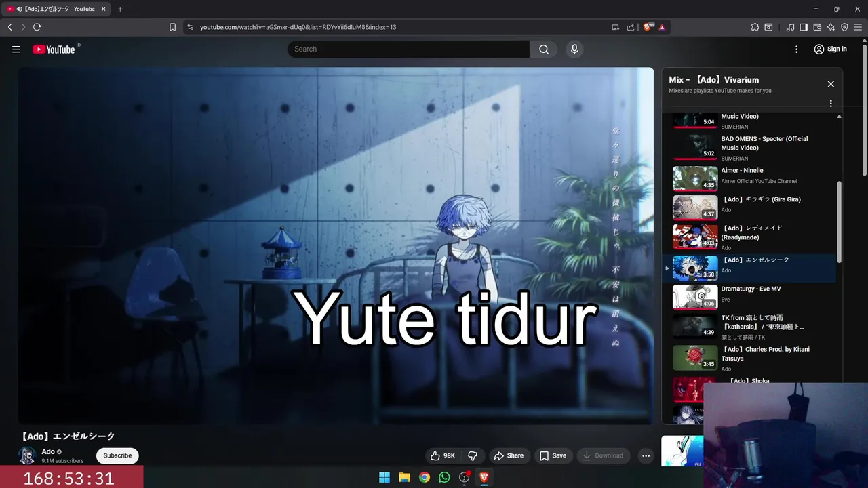This screenshot has height=488, width=868.
Task: Open the Ado channel name link
Action: coord(48,451)
